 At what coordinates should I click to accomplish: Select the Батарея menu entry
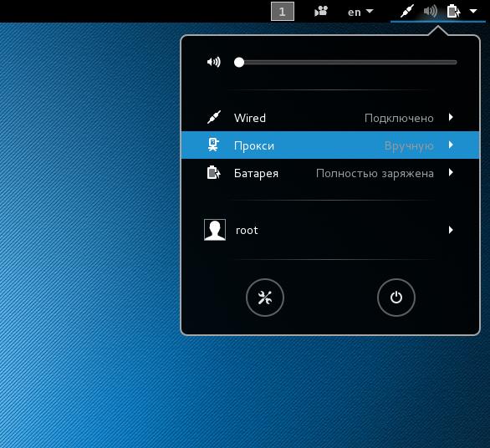330,173
